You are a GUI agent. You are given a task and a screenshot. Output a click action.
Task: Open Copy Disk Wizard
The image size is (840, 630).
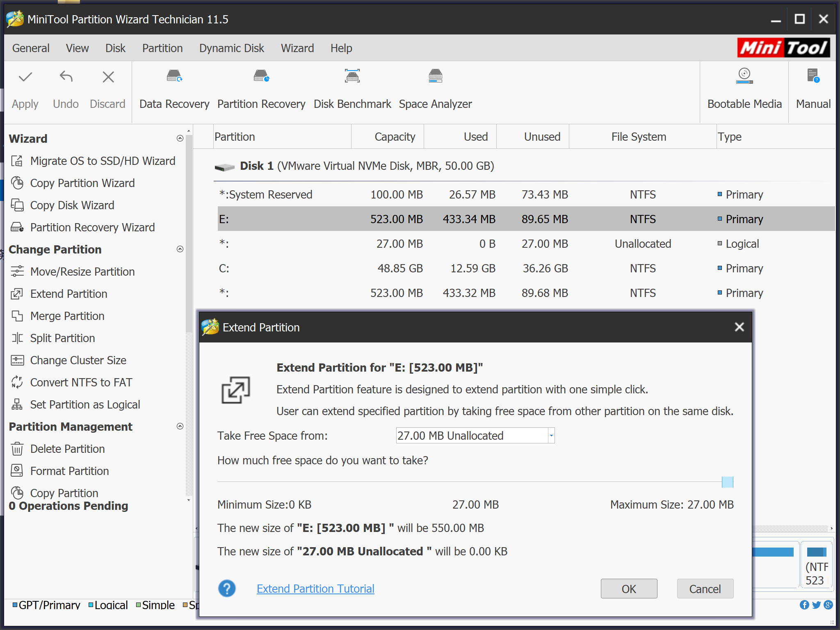62,205
